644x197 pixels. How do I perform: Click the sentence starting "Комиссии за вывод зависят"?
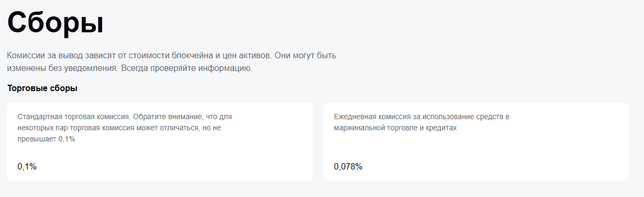pos(140,55)
